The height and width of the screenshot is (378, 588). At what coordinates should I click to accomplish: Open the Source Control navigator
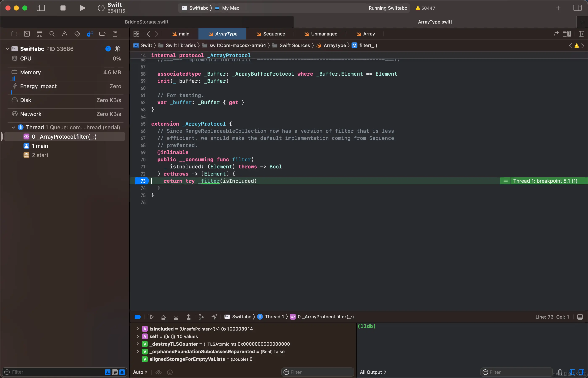(x=27, y=34)
